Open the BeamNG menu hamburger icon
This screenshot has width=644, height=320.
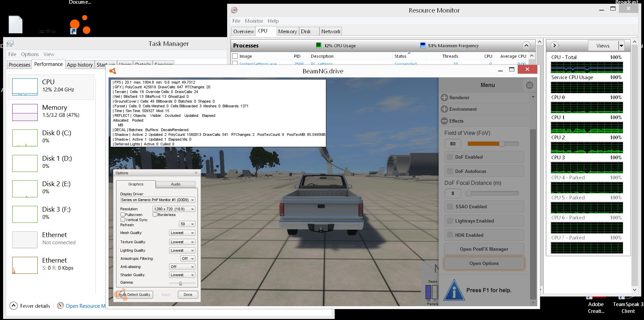point(529,85)
